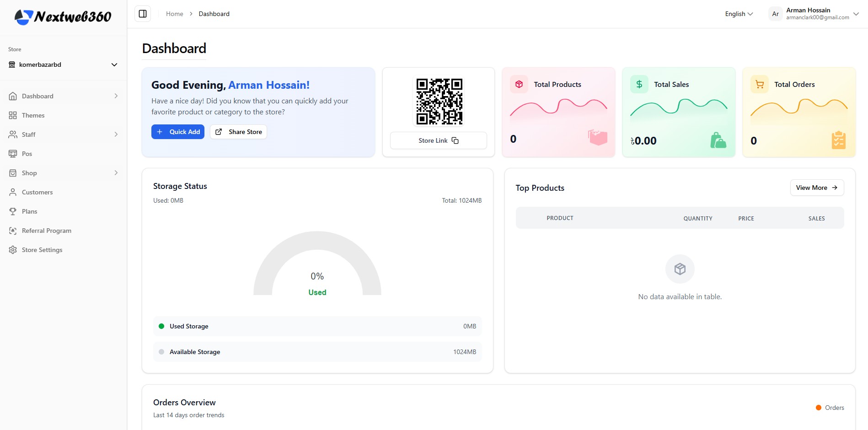Click the Plans trophy icon in sidebar
The height and width of the screenshot is (430, 868).
[13, 211]
